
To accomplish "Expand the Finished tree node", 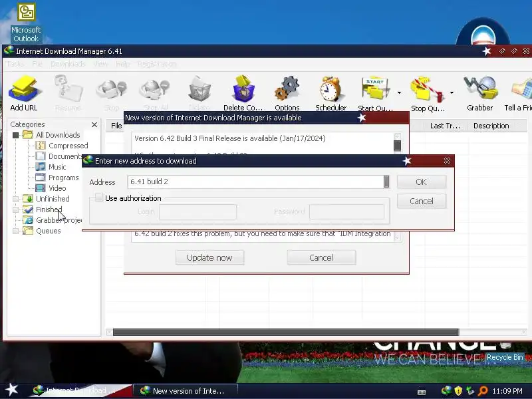I will [15, 209].
